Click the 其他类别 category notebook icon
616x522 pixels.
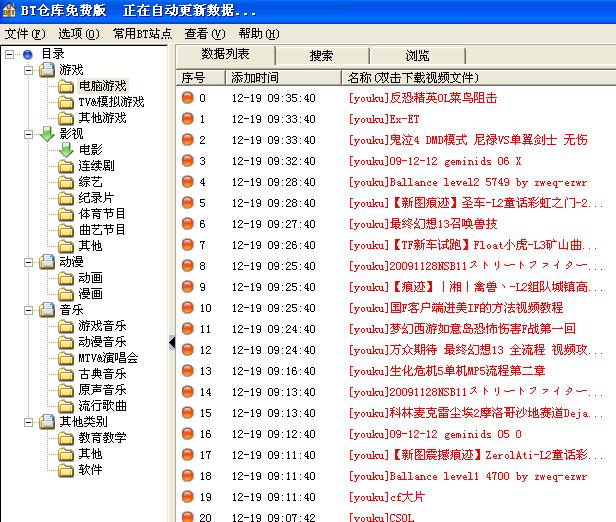point(47,422)
